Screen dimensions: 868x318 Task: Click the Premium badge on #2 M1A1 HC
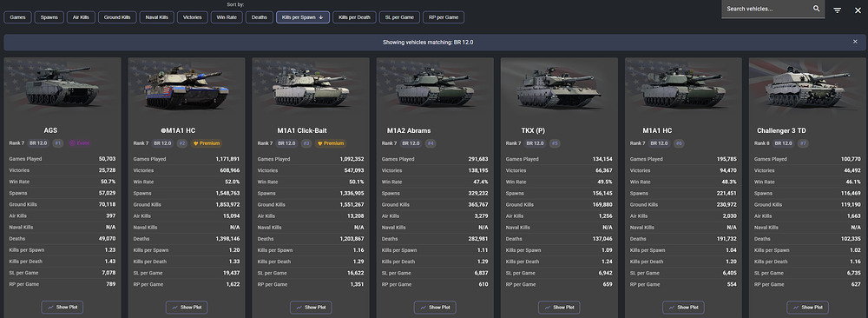[207, 143]
